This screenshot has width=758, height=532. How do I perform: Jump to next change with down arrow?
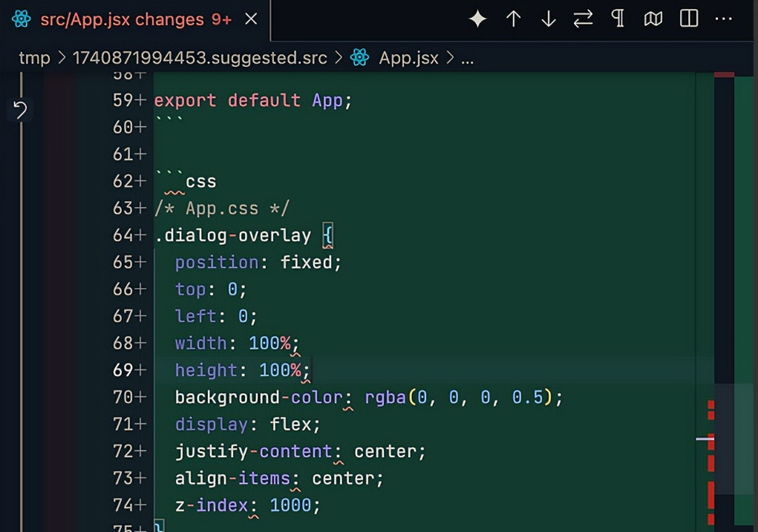coord(548,19)
